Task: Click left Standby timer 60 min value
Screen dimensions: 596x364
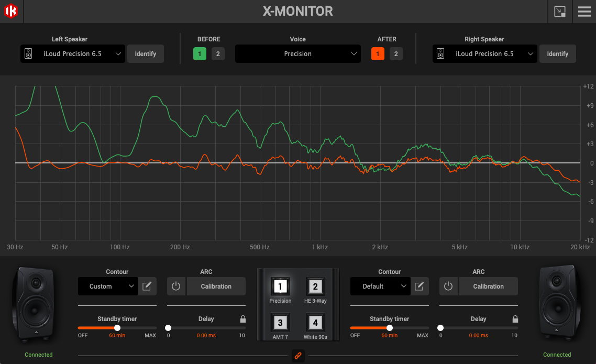Action: tap(117, 336)
